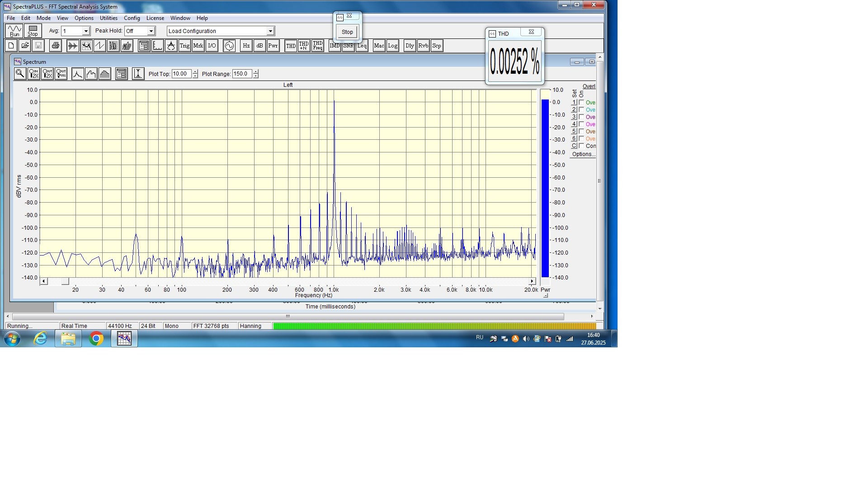
Task: Click the Open file folder icon
Action: pyautogui.click(x=25, y=46)
